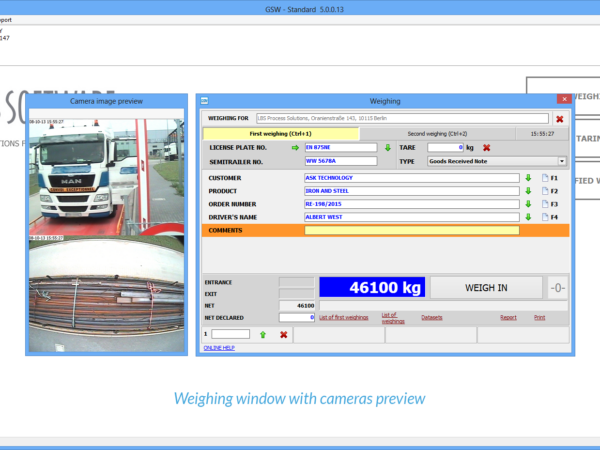This screenshot has width=600, height=450.
Task: Click the Net value 46100
Action: [x=297, y=305]
